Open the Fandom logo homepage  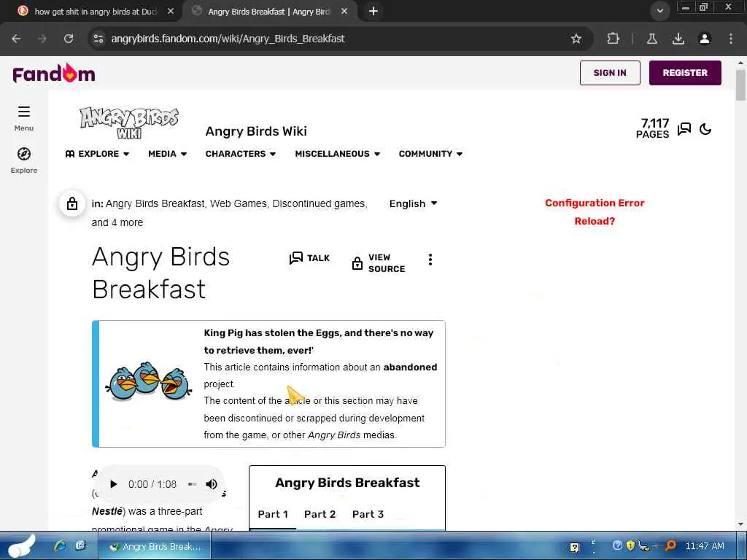tap(54, 74)
